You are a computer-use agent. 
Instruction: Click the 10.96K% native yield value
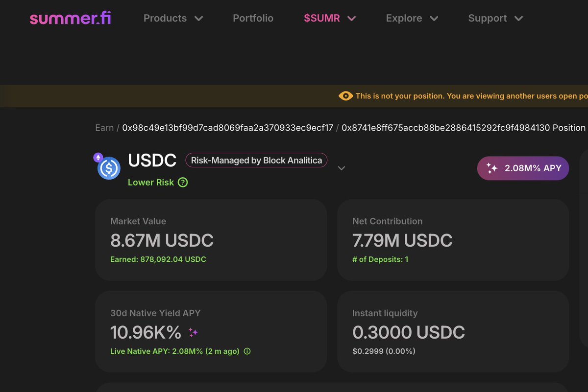click(146, 332)
